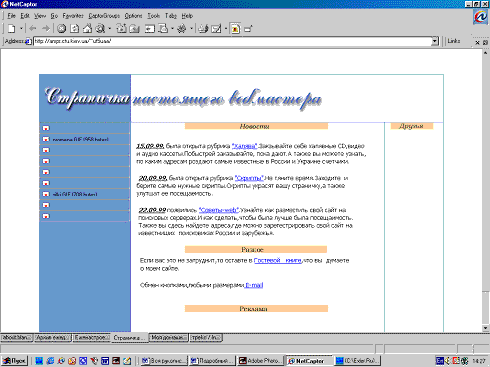This screenshot has width=490, height=367.
Task: Click the E-mail link for button exchange
Action: (x=254, y=285)
